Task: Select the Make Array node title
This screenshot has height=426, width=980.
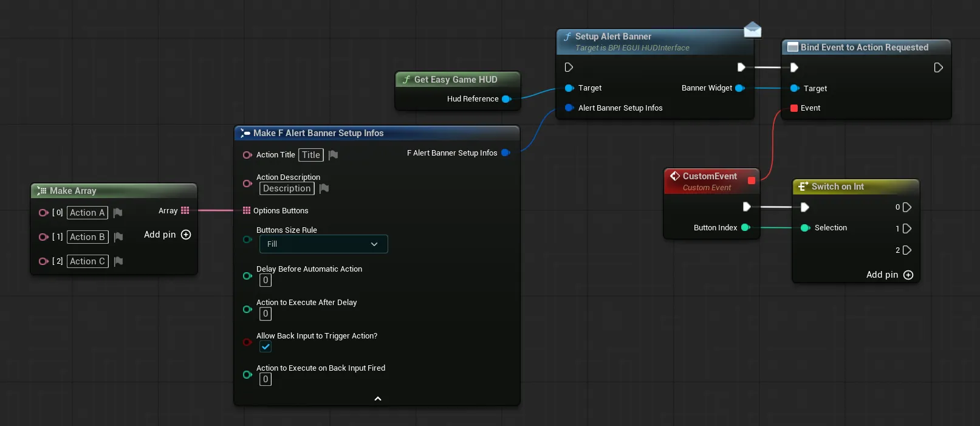Action: (73, 191)
